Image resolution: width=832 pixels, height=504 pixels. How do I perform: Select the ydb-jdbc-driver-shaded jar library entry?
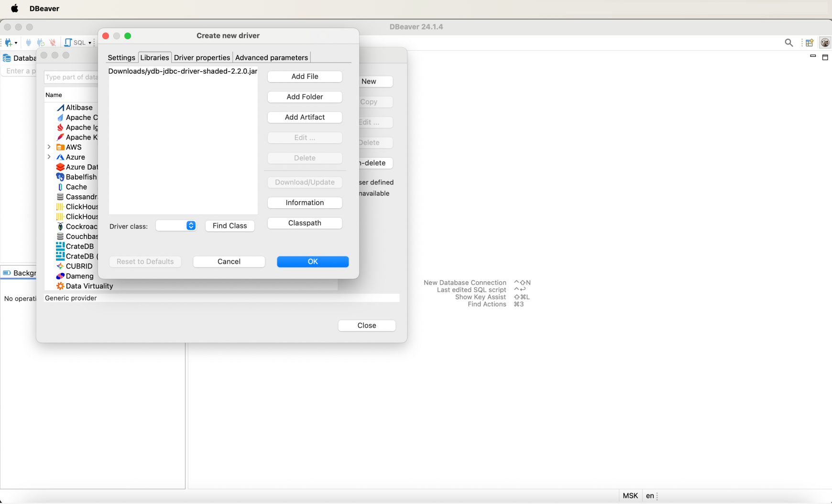(183, 71)
